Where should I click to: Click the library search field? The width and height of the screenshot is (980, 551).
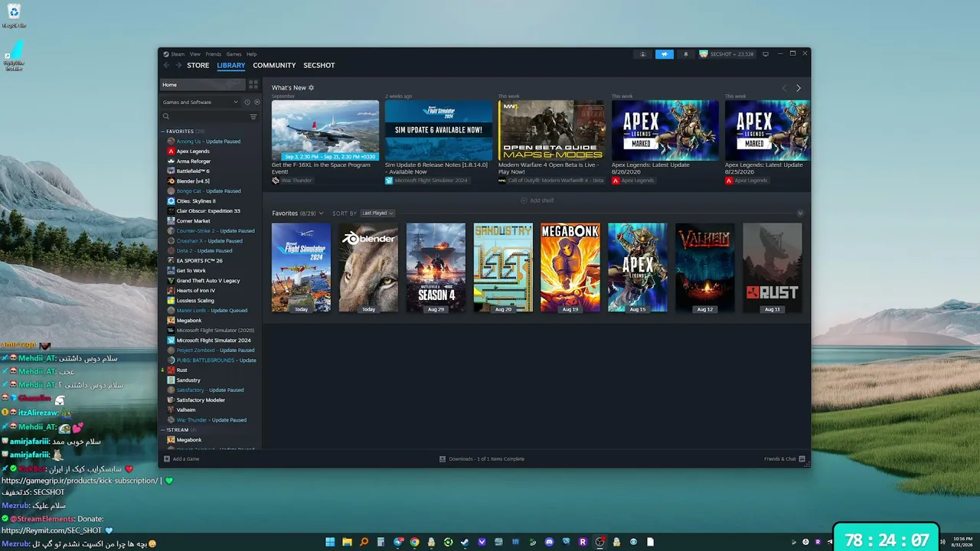tap(208, 117)
